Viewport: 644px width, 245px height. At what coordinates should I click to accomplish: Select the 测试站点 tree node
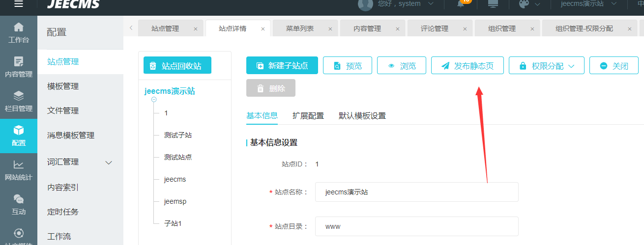point(178,157)
